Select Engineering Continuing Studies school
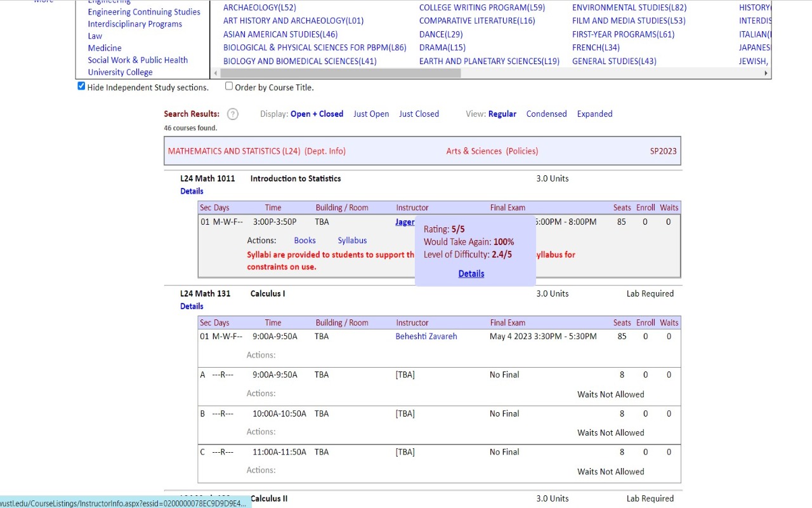812x508 pixels. [x=144, y=12]
